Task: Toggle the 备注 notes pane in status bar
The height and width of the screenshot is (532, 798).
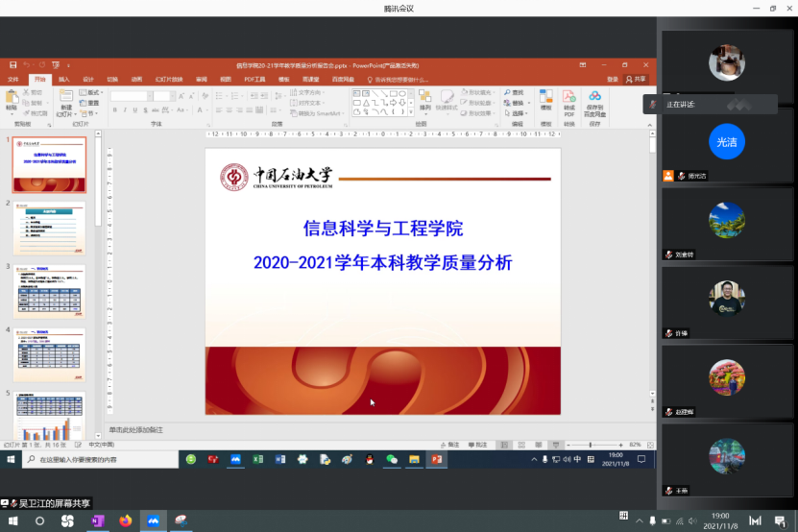Action: (x=448, y=445)
